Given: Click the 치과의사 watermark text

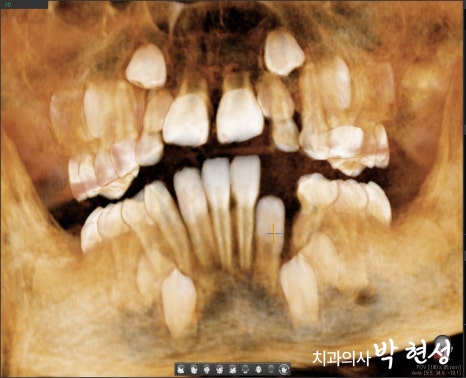Looking at the screenshot, I should (x=341, y=358).
